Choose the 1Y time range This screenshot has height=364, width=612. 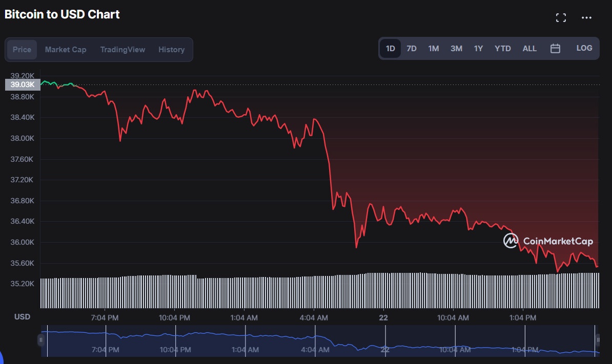click(478, 49)
